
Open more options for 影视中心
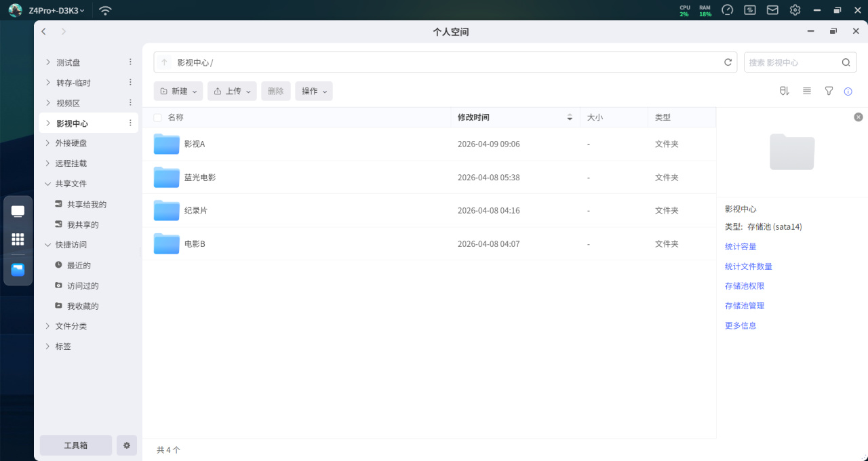point(130,123)
